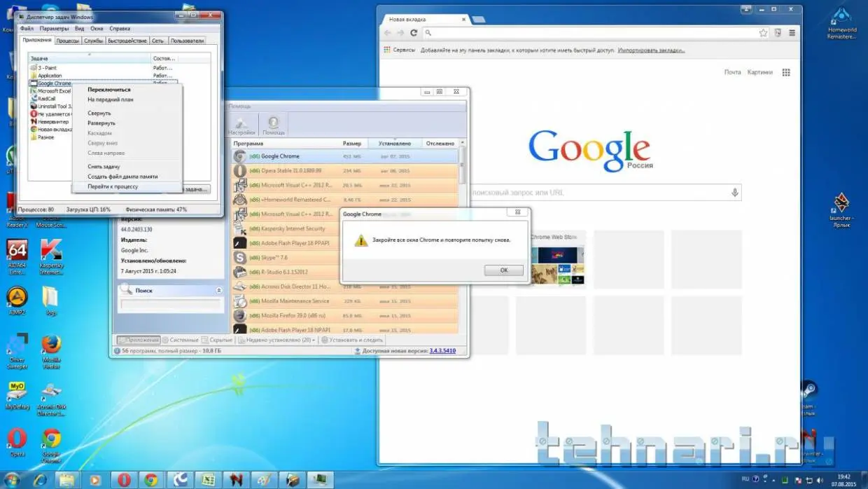
Task: Sort programs by Установлено column
Action: tap(395, 143)
